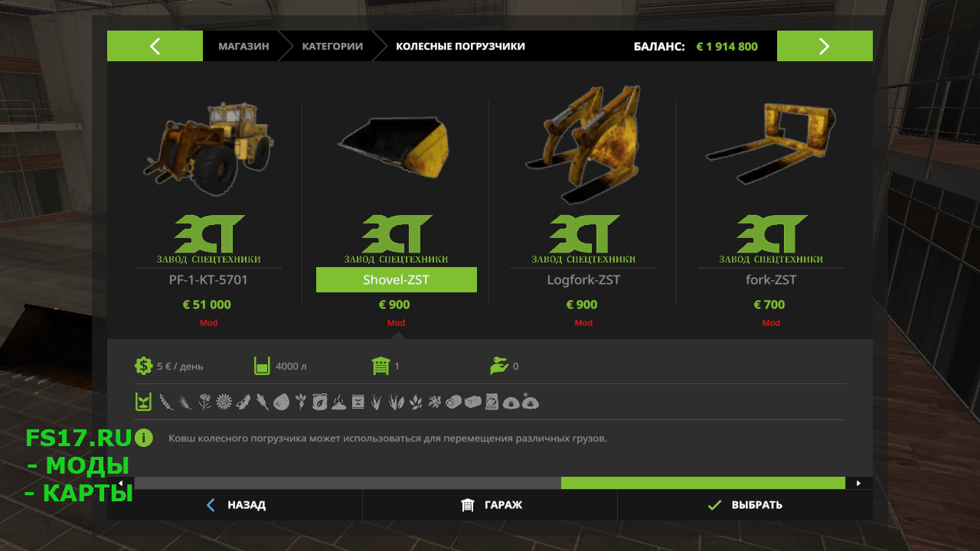Select the PF-1-KT-5701 loader thumbnail
Viewport: 980px width, 551px height.
pyautogui.click(x=208, y=149)
